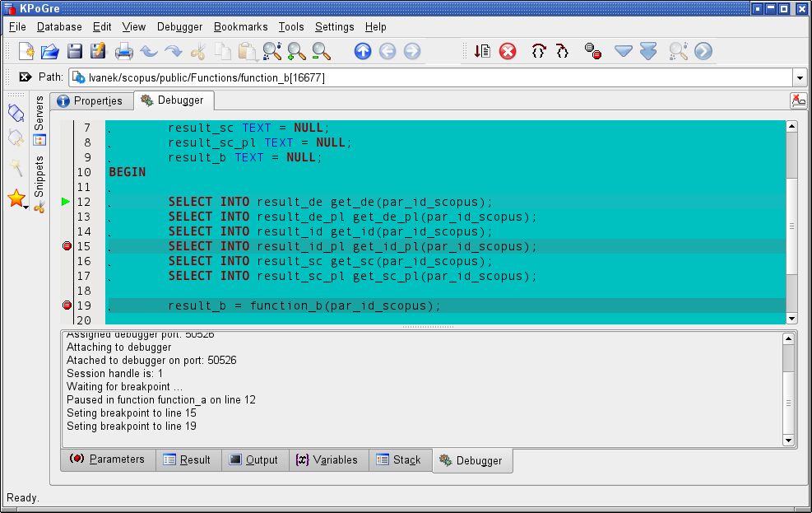Remove the breakpoint on line 15

[67, 246]
